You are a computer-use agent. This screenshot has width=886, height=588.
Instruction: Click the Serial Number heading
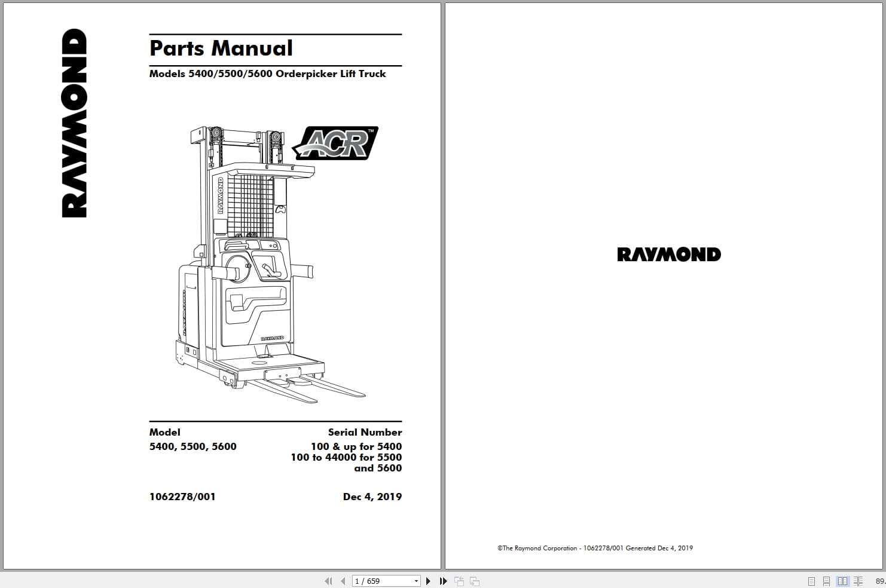365,432
